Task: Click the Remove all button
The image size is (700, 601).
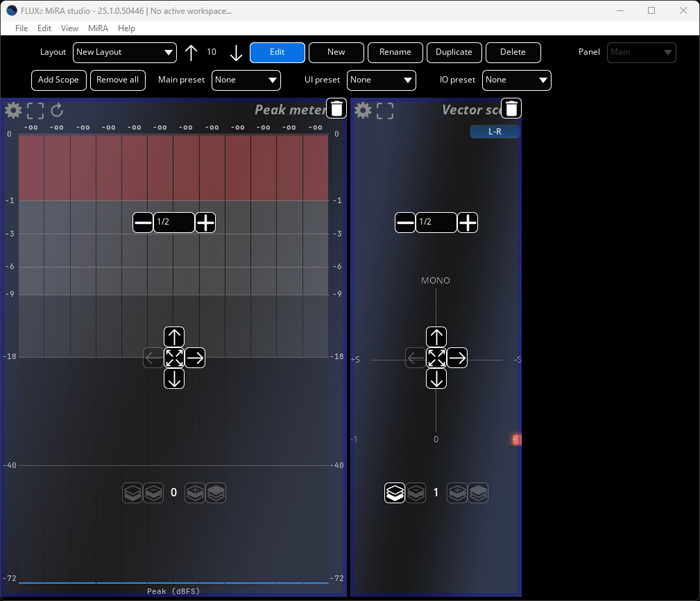Action: [x=117, y=80]
